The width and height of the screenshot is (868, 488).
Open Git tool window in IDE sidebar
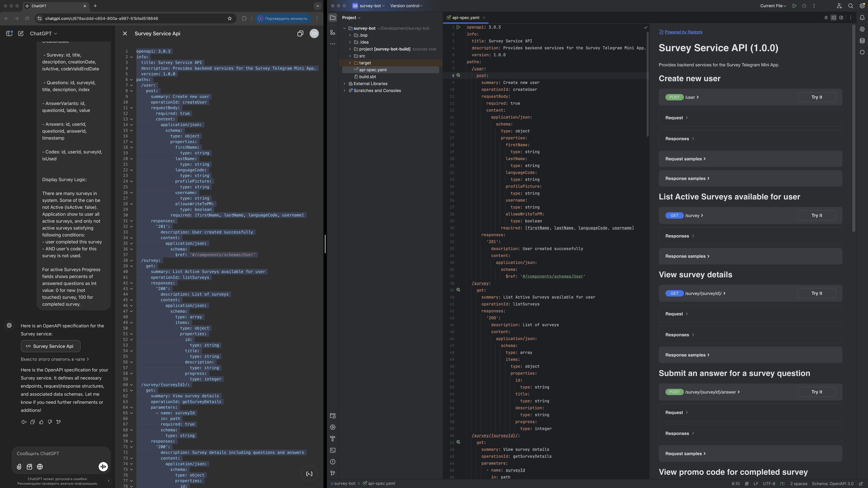[333, 473]
